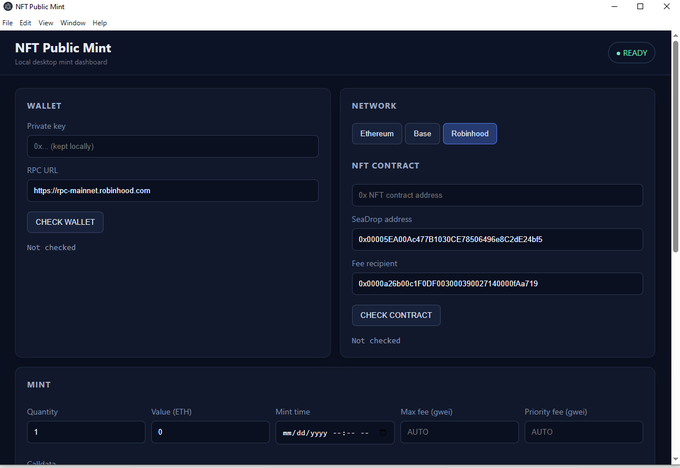This screenshot has width=680, height=468.
Task: Click the "SeaDrop address" label
Action: [x=382, y=219]
